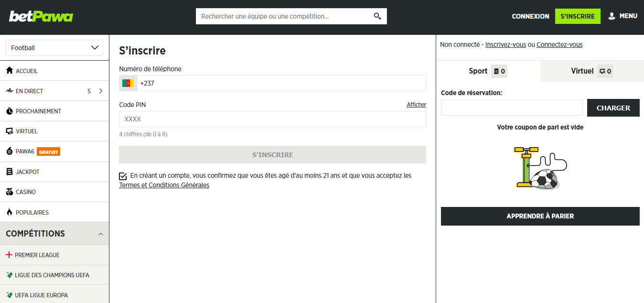The height and width of the screenshot is (303, 644).
Task: Click the icon beside UEFA Ligue Europa
Action: (9, 295)
